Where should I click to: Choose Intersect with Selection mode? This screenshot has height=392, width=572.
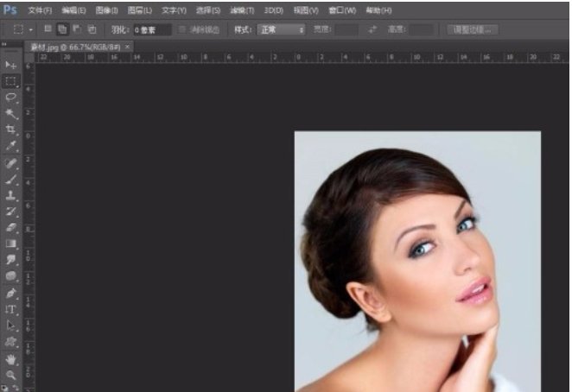coord(92,29)
